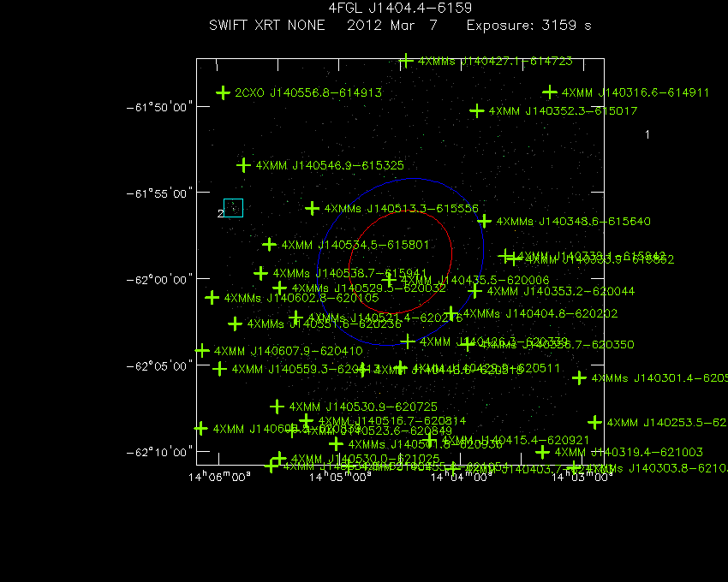Screen dimensions: 728x582
Task: Click the label 2CXO J140556.8-614913
Action: click(308, 92)
